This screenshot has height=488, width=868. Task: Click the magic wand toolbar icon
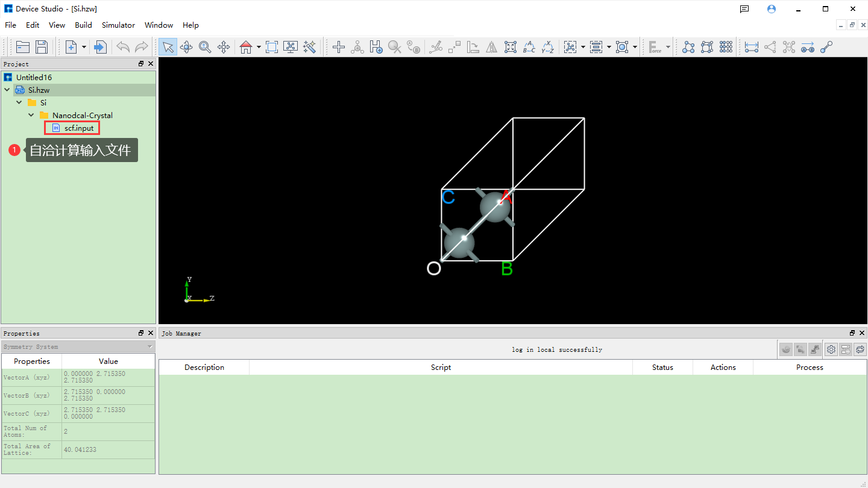tap(310, 47)
